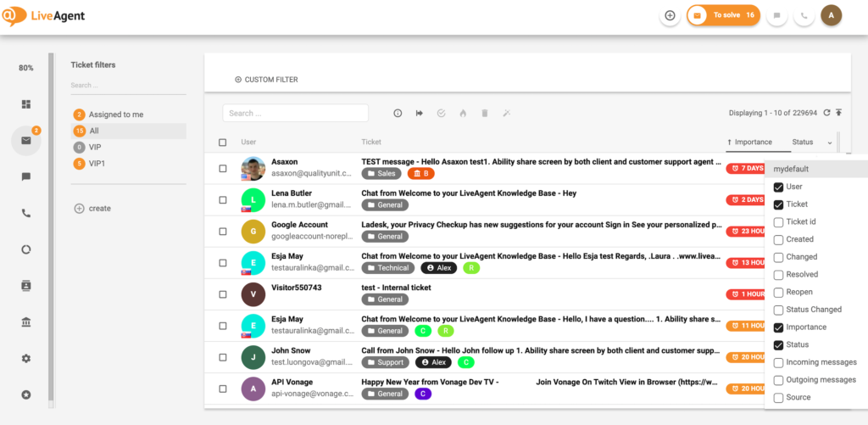Click the spam flame icon in toolbar
This screenshot has height=425, width=868.
pos(463,113)
